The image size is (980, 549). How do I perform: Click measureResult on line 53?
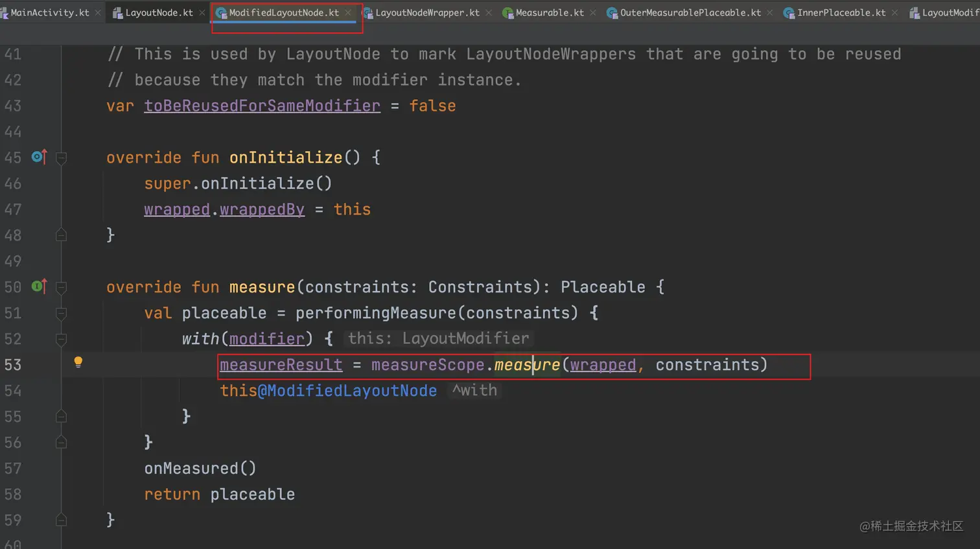tap(281, 365)
